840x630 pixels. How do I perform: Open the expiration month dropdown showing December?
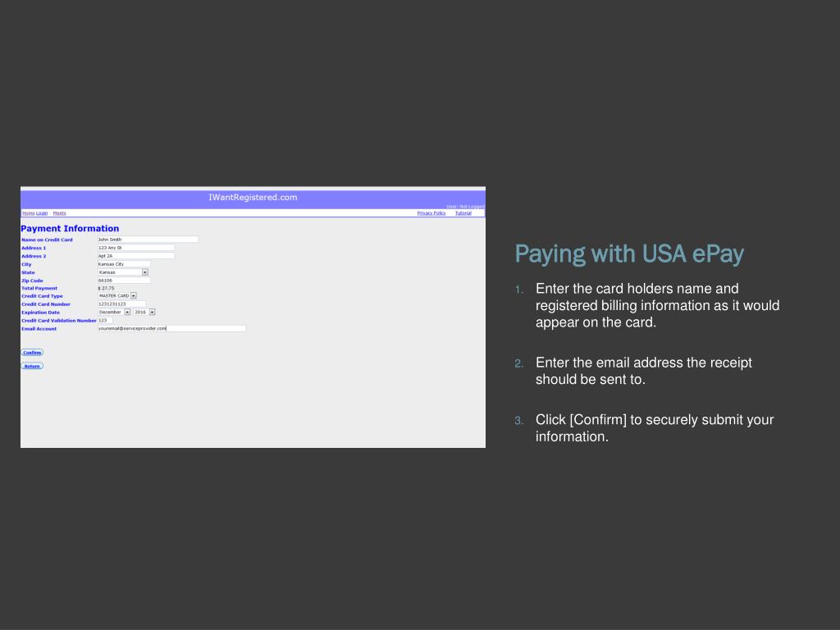[x=114, y=312]
